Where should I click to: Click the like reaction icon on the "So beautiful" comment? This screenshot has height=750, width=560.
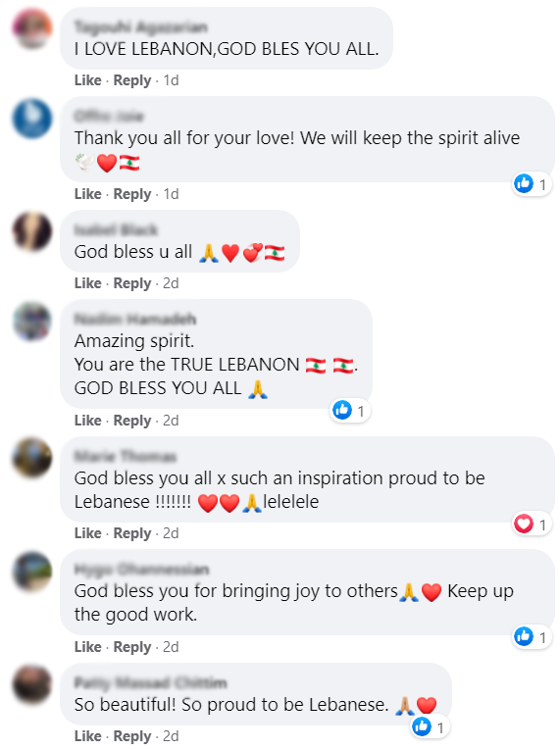pos(422,727)
